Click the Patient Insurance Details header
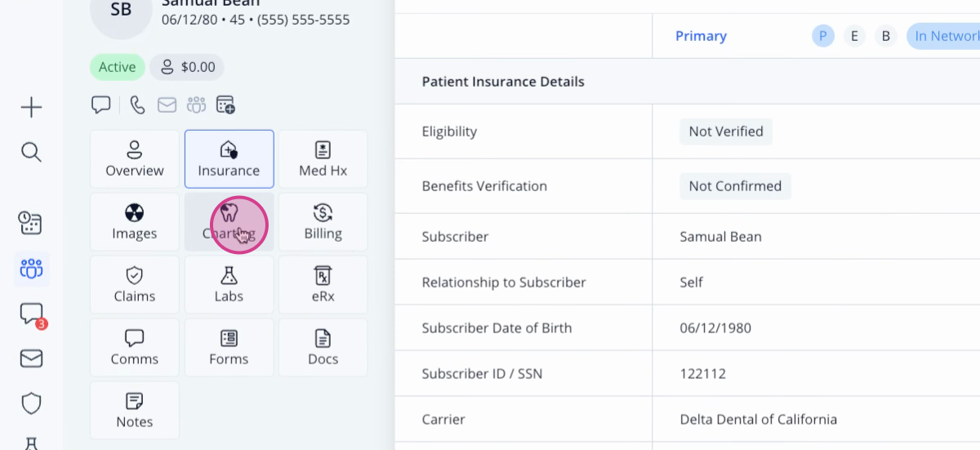The image size is (980, 450). point(503,82)
